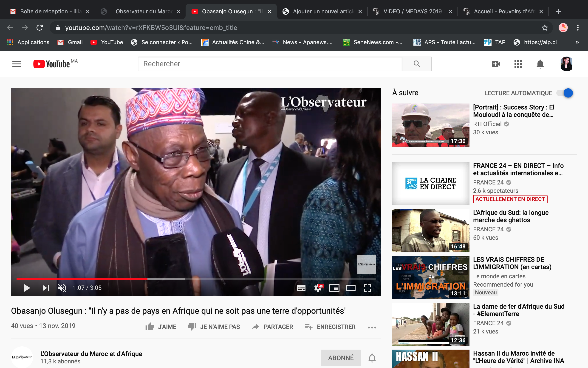Screen dimensions: 588x368
Task: Open YouTube notifications bell in header
Action: [x=540, y=64]
